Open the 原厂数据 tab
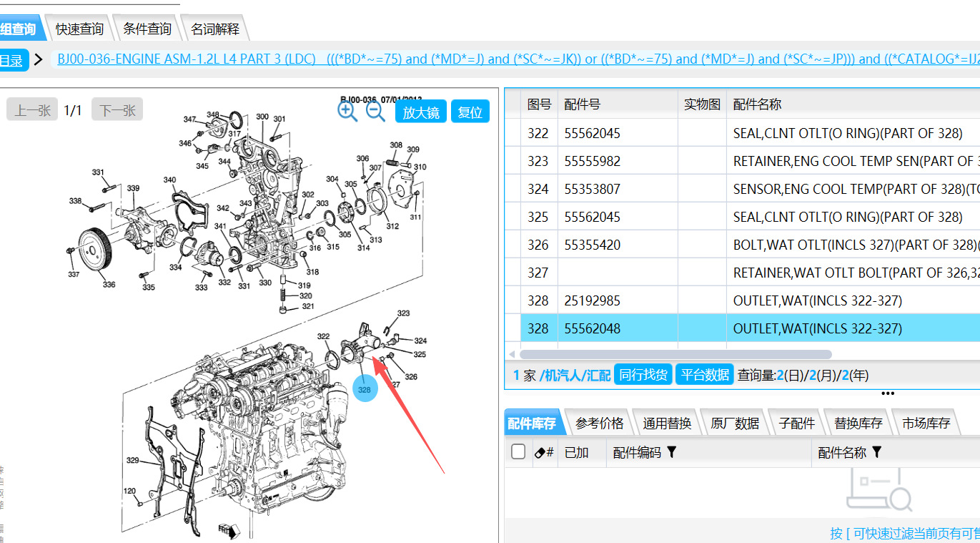This screenshot has height=543, width=980. click(735, 423)
